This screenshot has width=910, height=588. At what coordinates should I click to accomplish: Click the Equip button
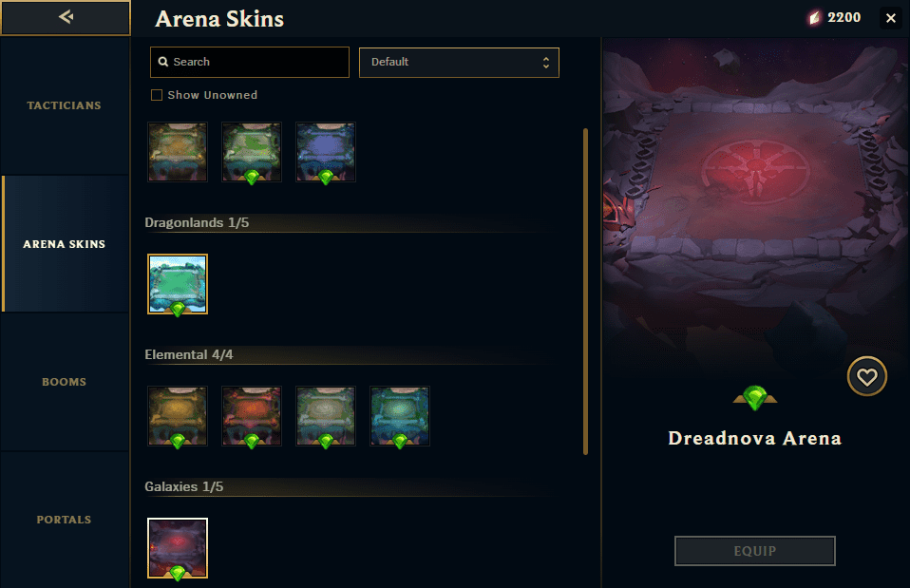pos(755,551)
